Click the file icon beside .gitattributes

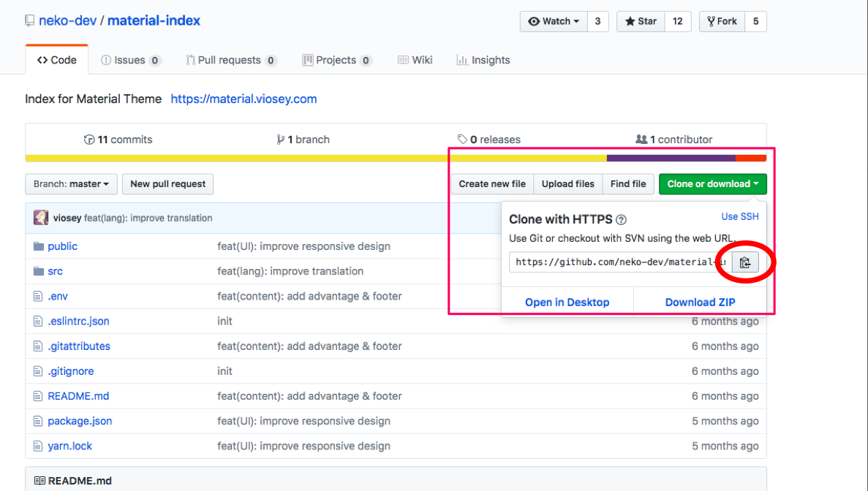37,346
